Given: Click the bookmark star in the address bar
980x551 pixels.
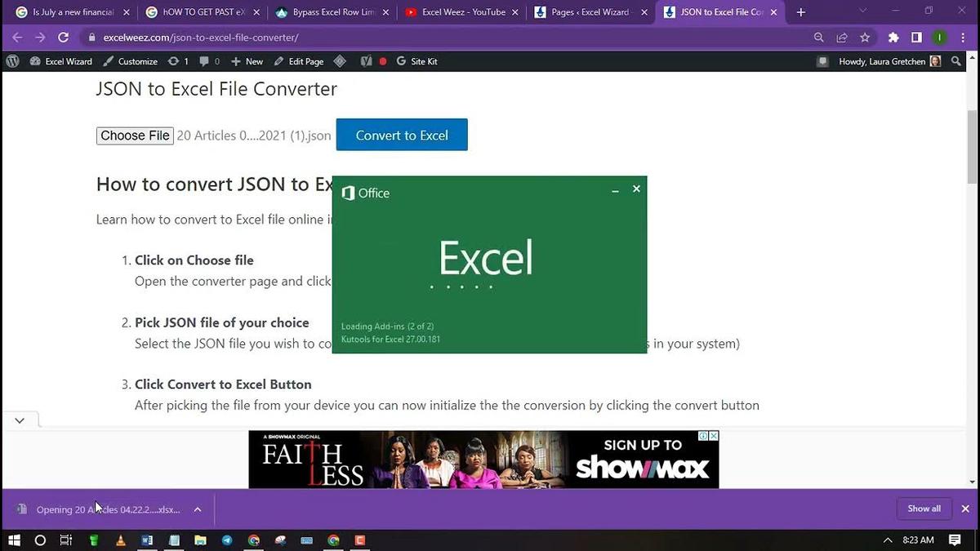Looking at the screenshot, I should pos(866,37).
